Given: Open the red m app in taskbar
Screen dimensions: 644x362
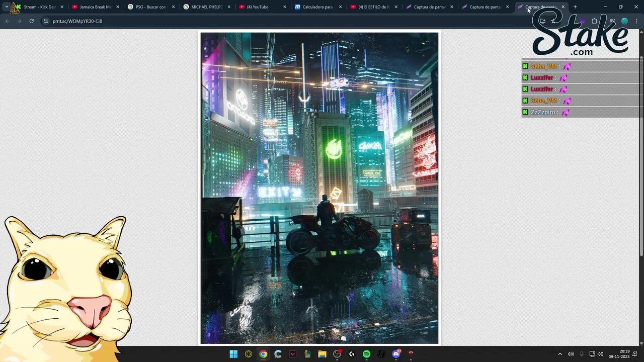Looking at the screenshot, I should tap(411, 354).
